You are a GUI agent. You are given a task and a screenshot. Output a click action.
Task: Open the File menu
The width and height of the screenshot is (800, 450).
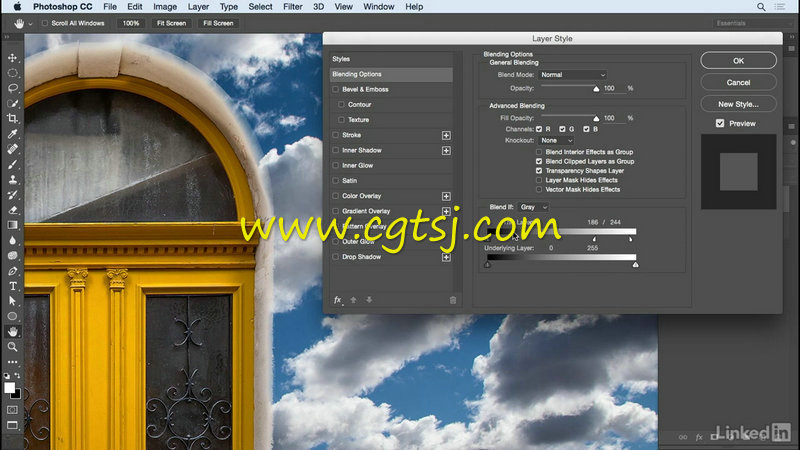(x=110, y=7)
